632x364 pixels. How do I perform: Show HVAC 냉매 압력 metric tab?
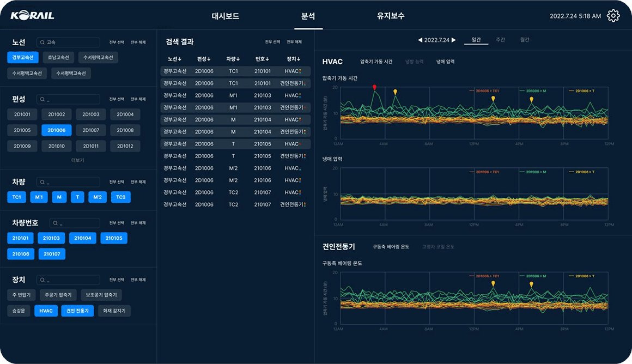445,62
